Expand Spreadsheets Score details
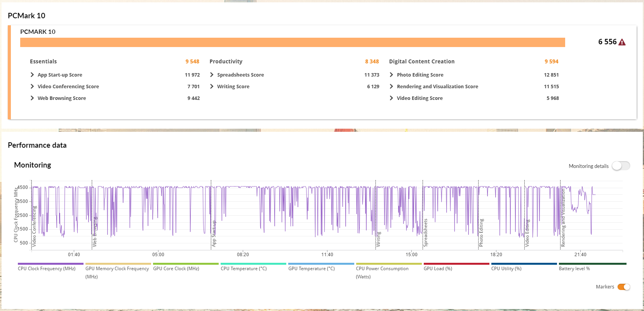The width and height of the screenshot is (644, 311). [x=212, y=75]
